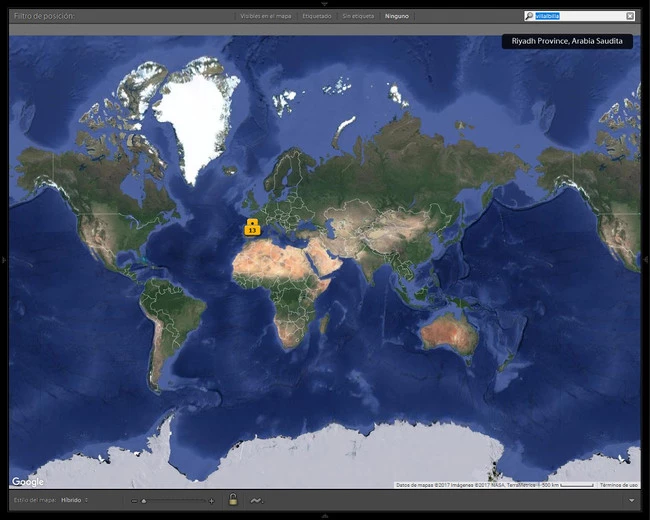Screen dimensions: 650x520
Task: Clear the map search field with X
Action: tap(630, 16)
